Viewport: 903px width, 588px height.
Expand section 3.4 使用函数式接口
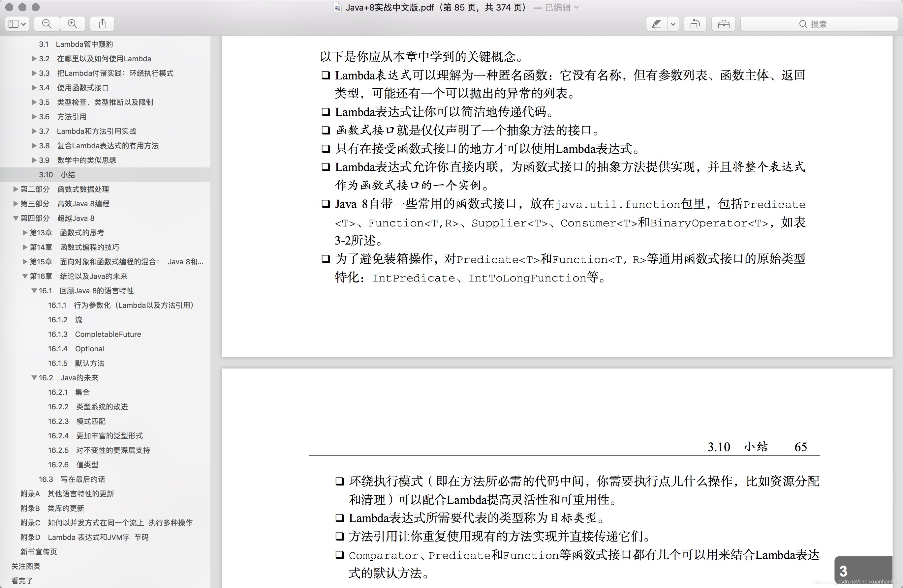click(34, 88)
